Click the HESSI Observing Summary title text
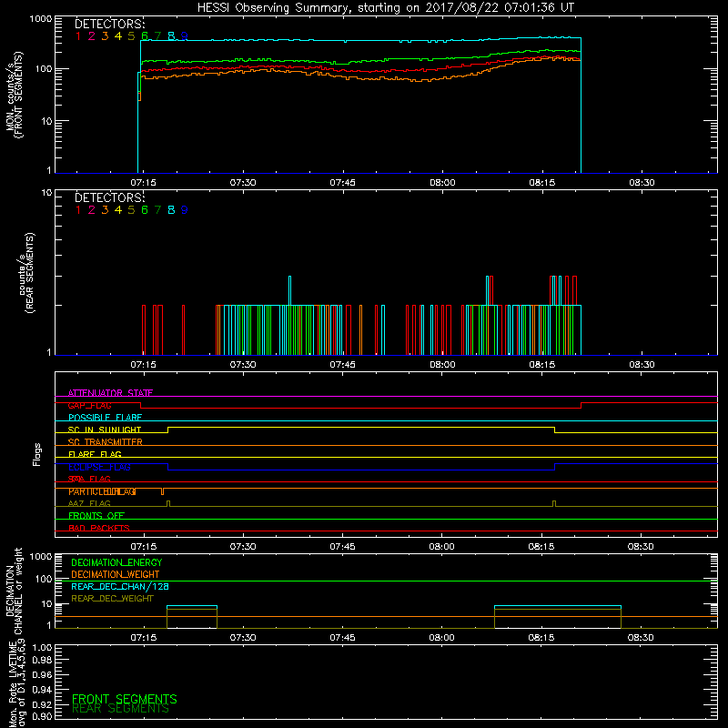Viewport: 728px width, 728px height. pyautogui.click(x=385, y=8)
